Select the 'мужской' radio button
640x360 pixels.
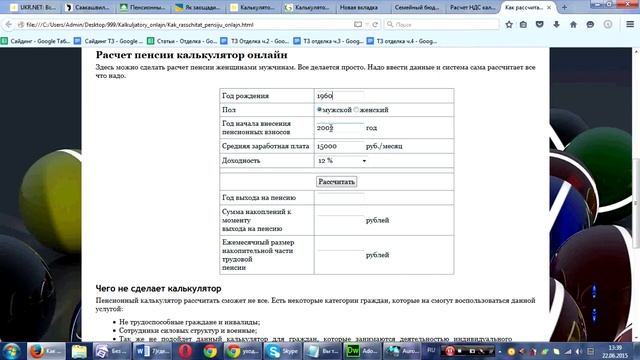319,109
